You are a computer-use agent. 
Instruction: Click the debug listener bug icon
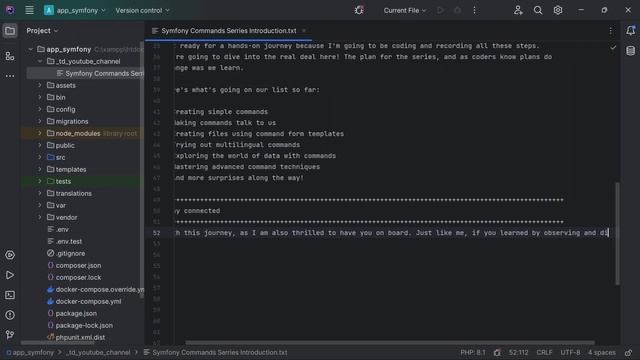point(359,10)
